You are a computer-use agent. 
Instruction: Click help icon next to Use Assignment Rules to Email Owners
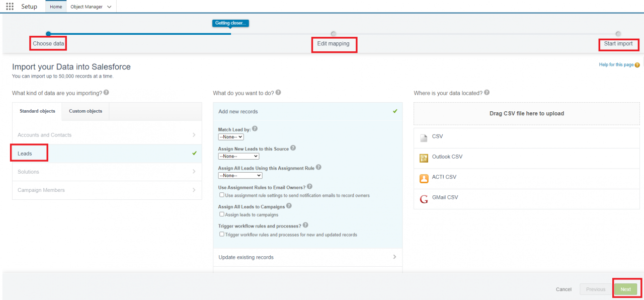coord(309,187)
